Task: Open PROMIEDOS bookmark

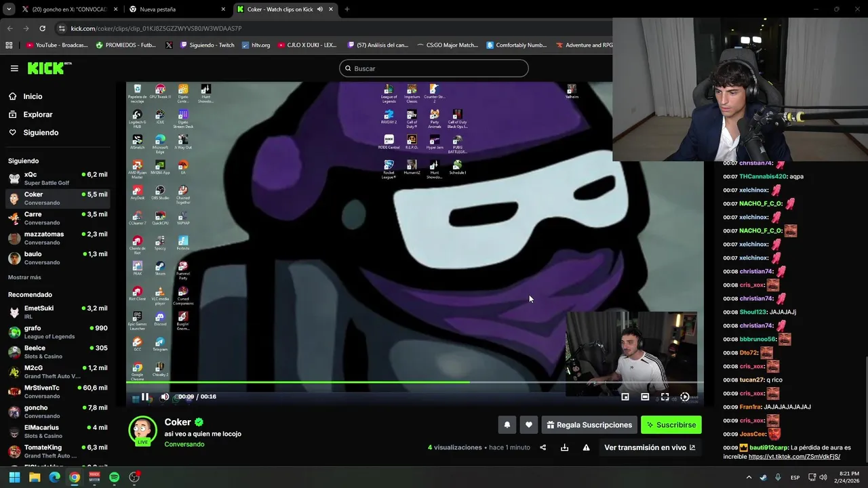Action: (x=126, y=45)
